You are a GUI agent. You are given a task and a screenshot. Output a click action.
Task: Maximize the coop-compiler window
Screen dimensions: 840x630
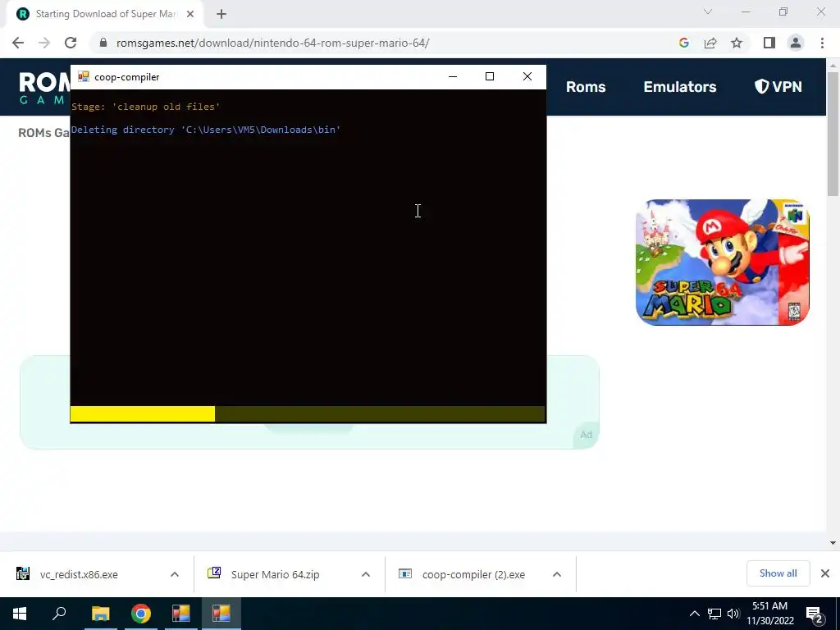(x=490, y=76)
